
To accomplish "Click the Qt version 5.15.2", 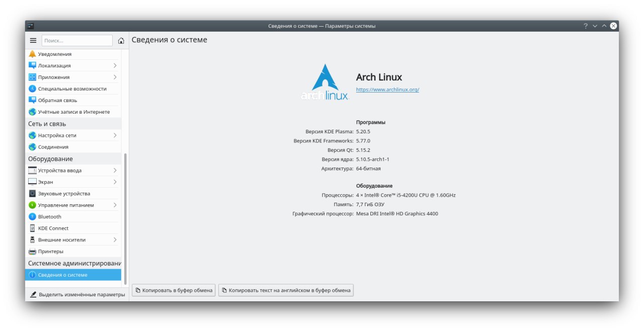I will [x=363, y=150].
